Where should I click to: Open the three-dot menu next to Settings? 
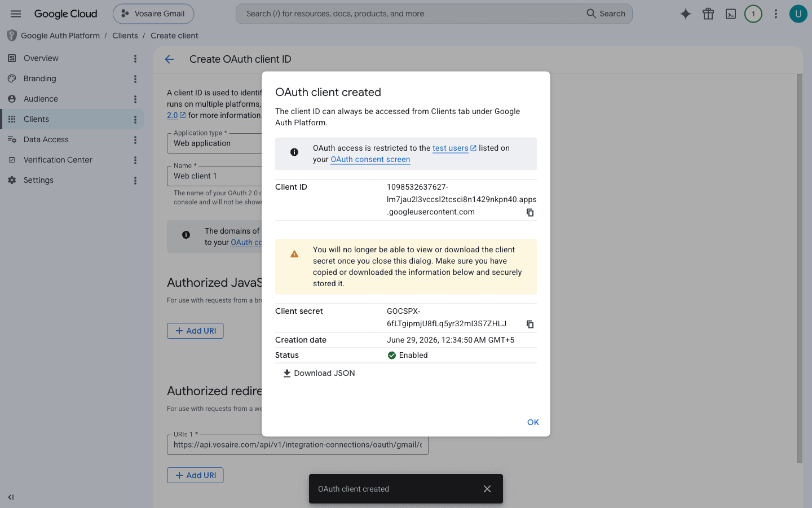(135, 181)
